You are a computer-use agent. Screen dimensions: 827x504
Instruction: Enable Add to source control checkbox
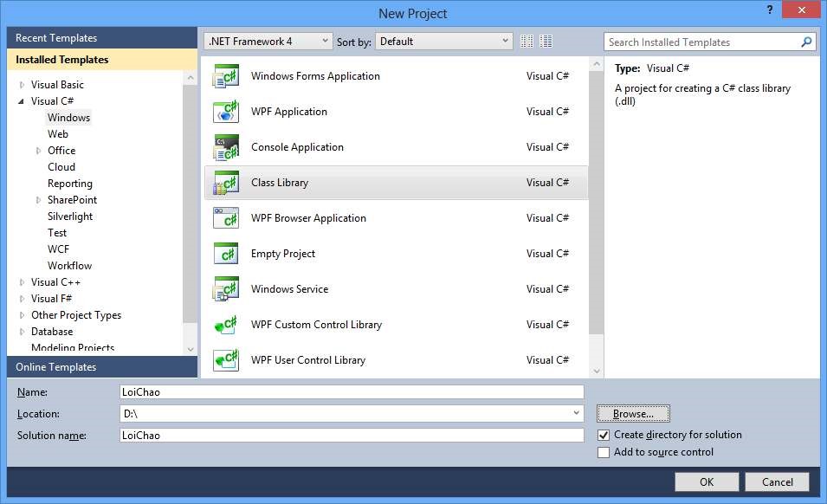[x=604, y=452]
